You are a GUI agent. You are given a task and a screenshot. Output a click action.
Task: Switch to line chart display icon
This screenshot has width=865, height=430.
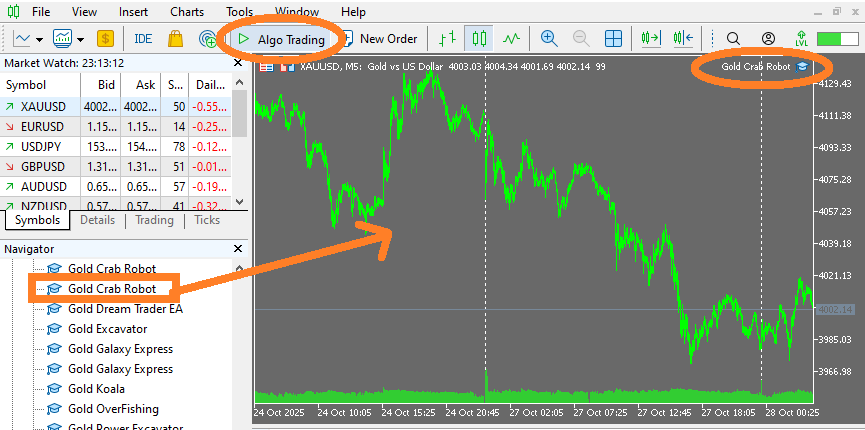coord(512,39)
